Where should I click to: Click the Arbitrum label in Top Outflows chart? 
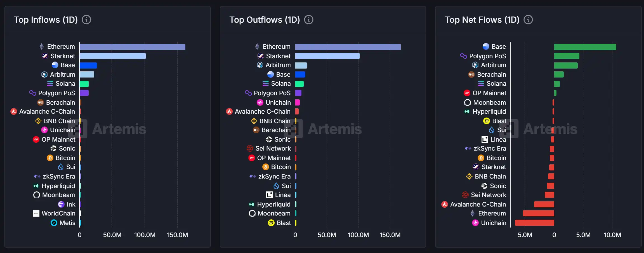click(x=278, y=65)
